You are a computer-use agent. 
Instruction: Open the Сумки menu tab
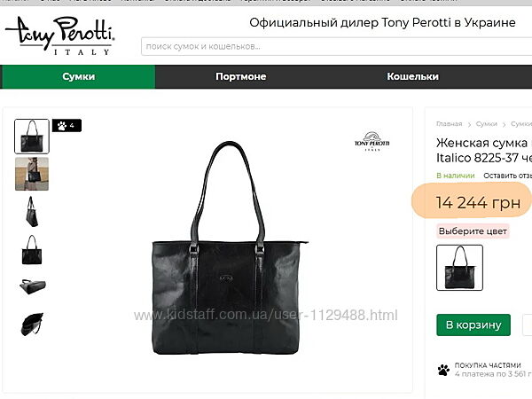(78, 76)
